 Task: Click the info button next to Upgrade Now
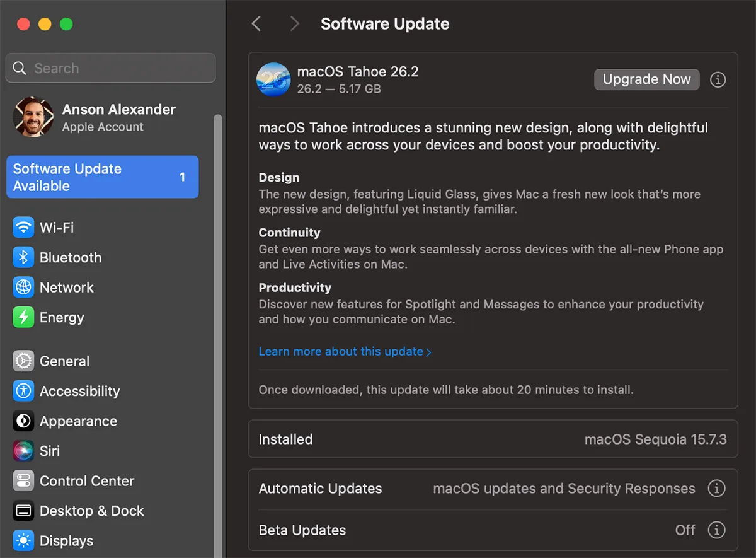718,79
